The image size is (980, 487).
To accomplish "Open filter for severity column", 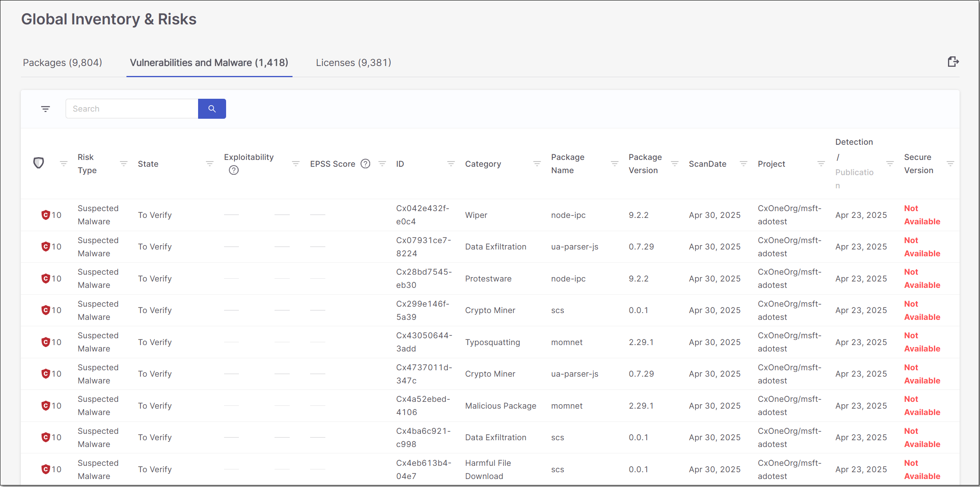I will point(64,164).
